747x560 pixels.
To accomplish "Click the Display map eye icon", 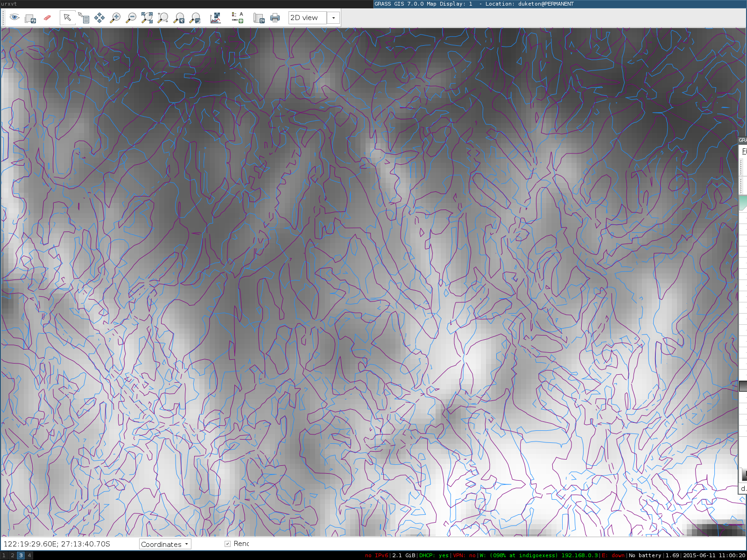I will 14,18.
